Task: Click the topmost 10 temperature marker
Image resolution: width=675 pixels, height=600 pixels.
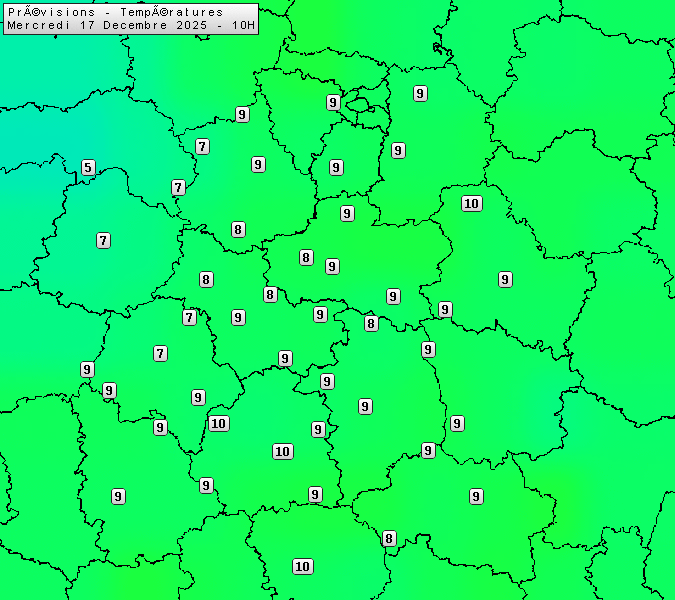Action: pos(472,204)
